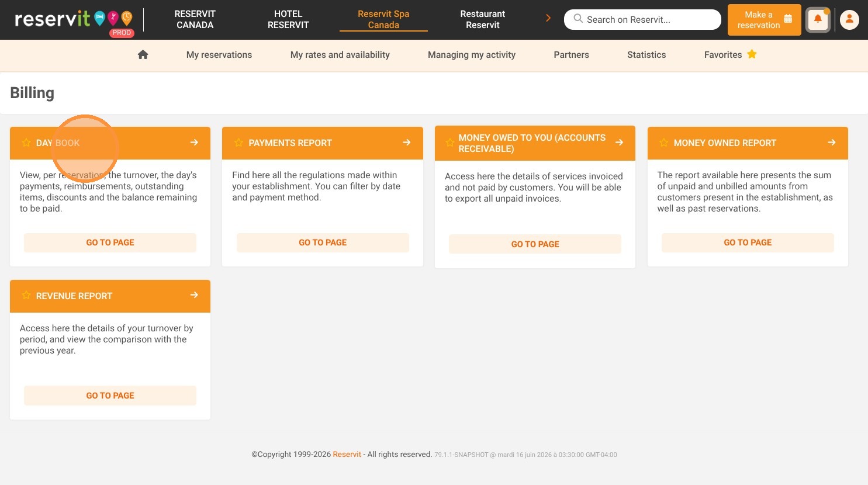868x485 pixels.
Task: Expand more establishments with orange chevron
Action: 548,18
